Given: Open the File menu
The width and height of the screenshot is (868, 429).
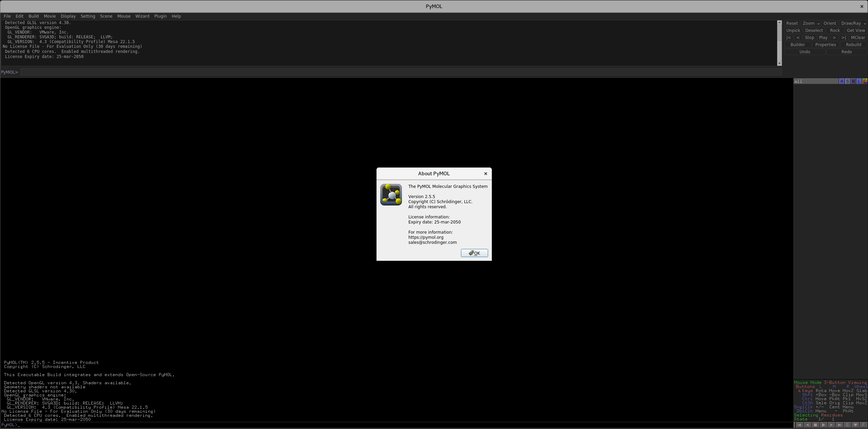Looking at the screenshot, I should (7, 16).
